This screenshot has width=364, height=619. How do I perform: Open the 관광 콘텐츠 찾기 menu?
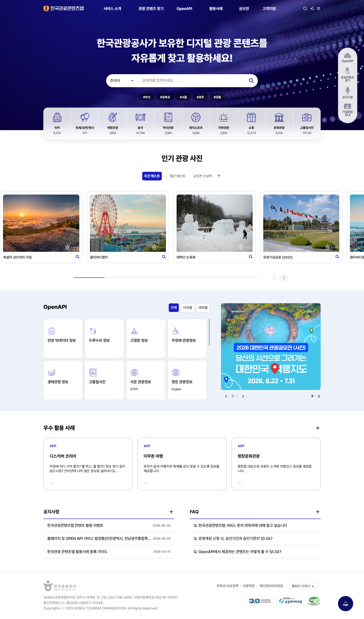[151, 9]
